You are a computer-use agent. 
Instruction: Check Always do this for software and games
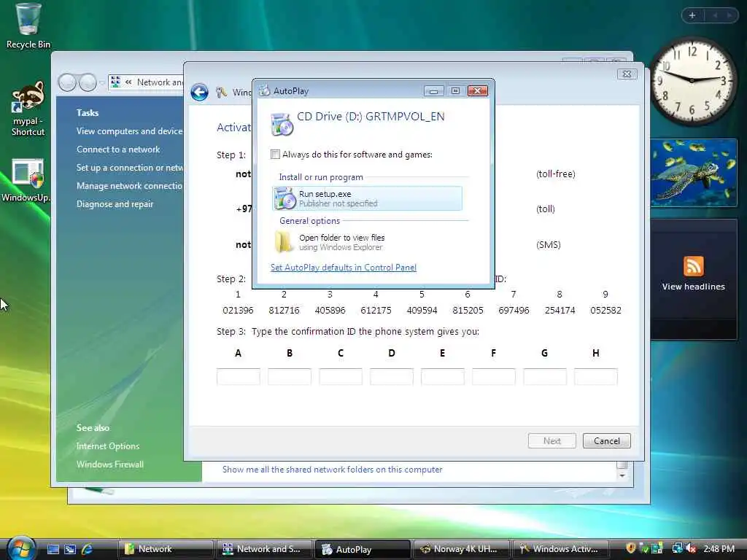pyautogui.click(x=275, y=155)
